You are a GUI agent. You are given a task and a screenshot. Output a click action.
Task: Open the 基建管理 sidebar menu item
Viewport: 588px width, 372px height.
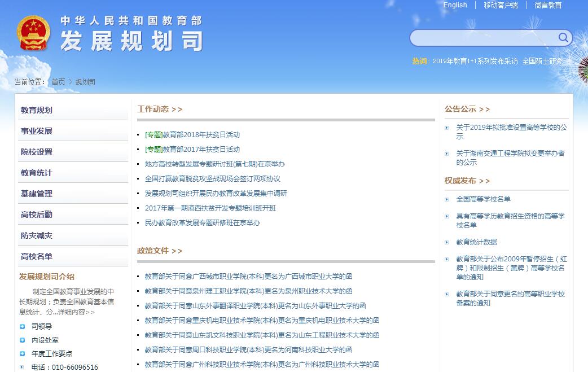tap(73, 194)
